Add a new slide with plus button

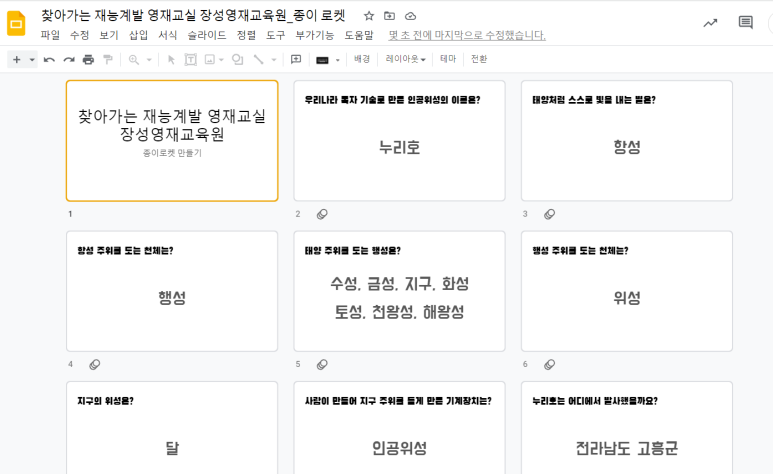click(x=17, y=60)
